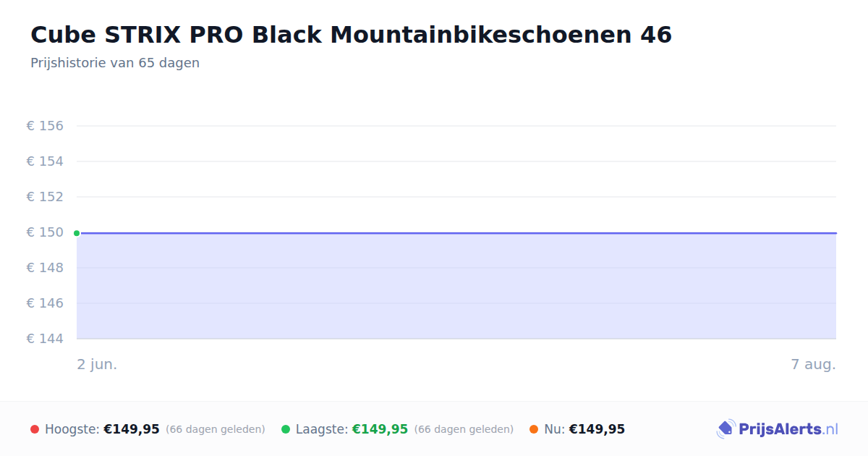This screenshot has width=868, height=456.
Task: Click the 2 jun. start date label
Action: pos(97,365)
